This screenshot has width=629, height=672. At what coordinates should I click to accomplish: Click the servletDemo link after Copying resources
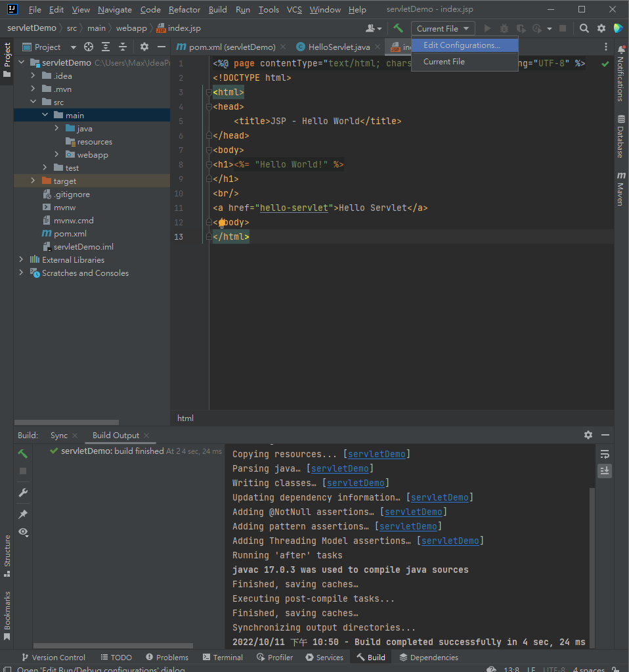(x=377, y=454)
